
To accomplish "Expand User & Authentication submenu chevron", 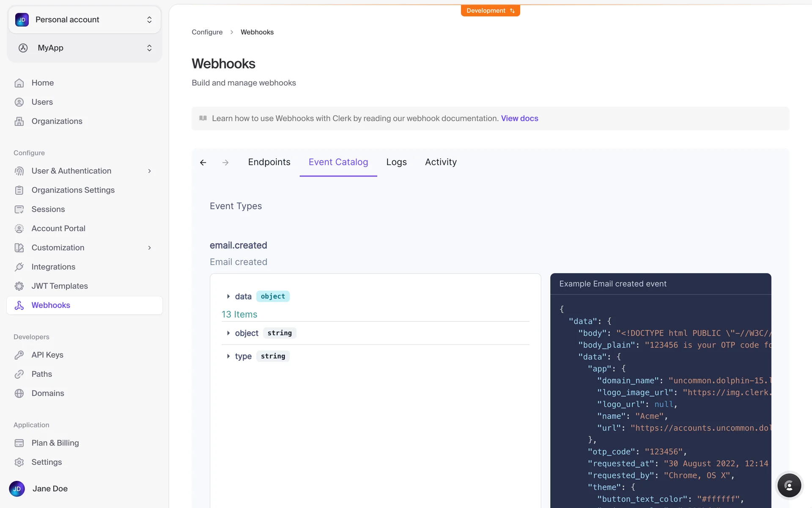I will tap(149, 171).
